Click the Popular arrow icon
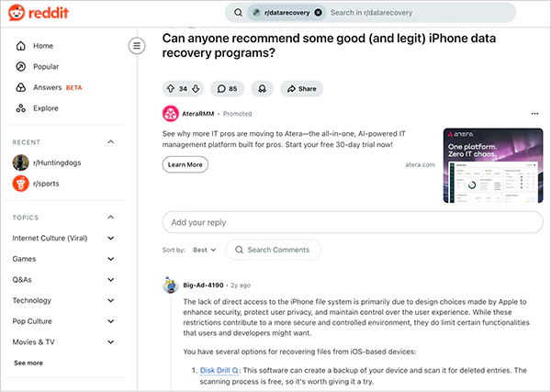Viewport: 551px width, 392px height. (x=21, y=66)
